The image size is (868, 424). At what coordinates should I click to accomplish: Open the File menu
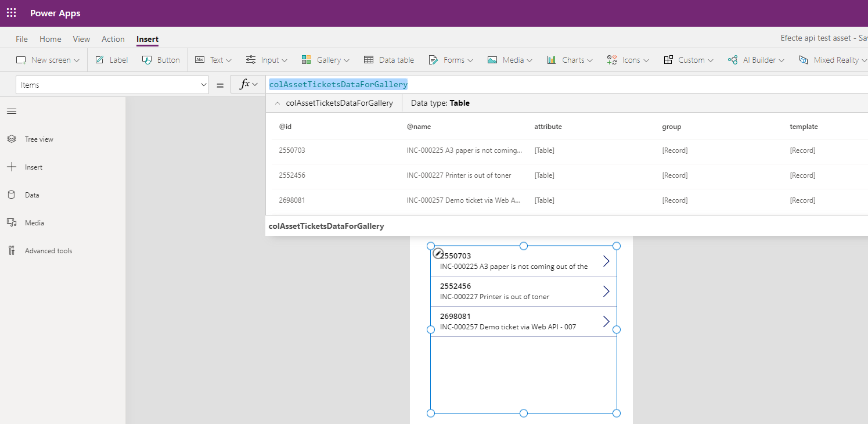(21, 39)
